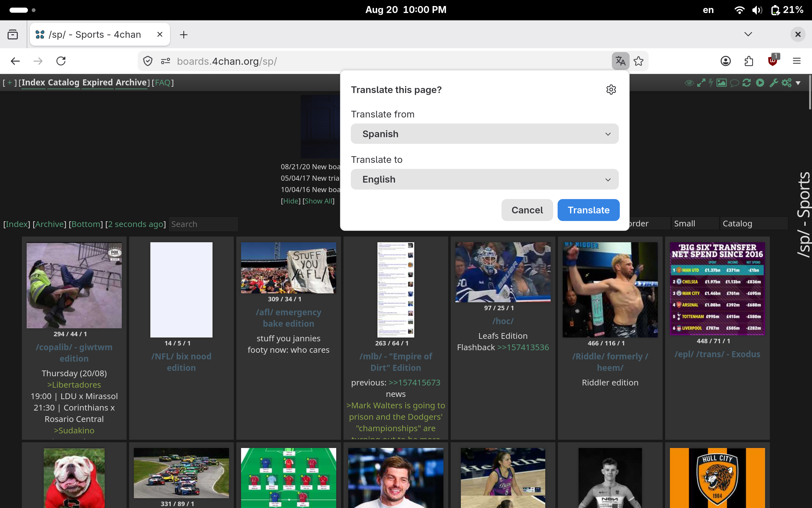Click the translate icon in the address bar
Image resolution: width=812 pixels, height=508 pixels.
pos(620,61)
